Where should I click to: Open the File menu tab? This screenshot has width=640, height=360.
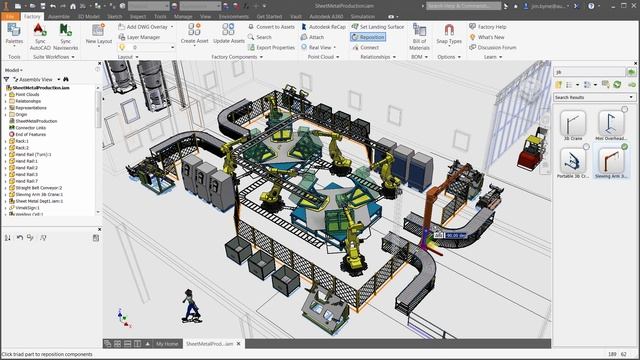coord(10,16)
